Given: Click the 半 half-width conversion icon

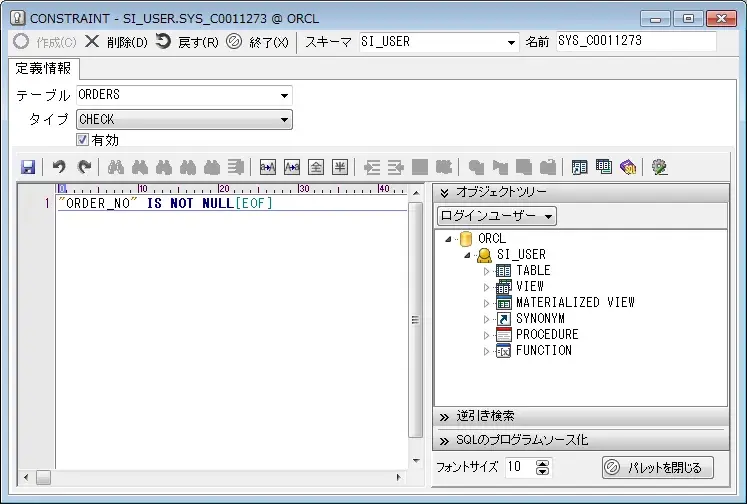Looking at the screenshot, I should (x=340, y=167).
